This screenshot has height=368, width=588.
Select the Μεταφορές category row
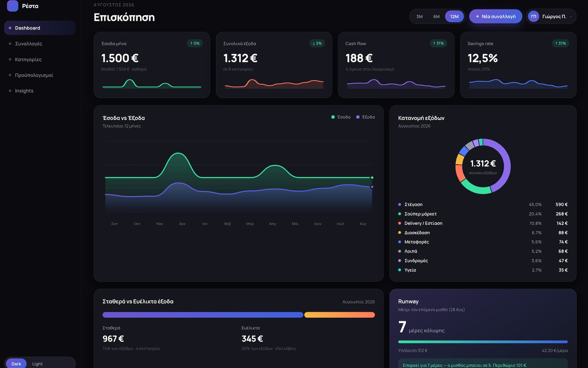tap(483, 242)
